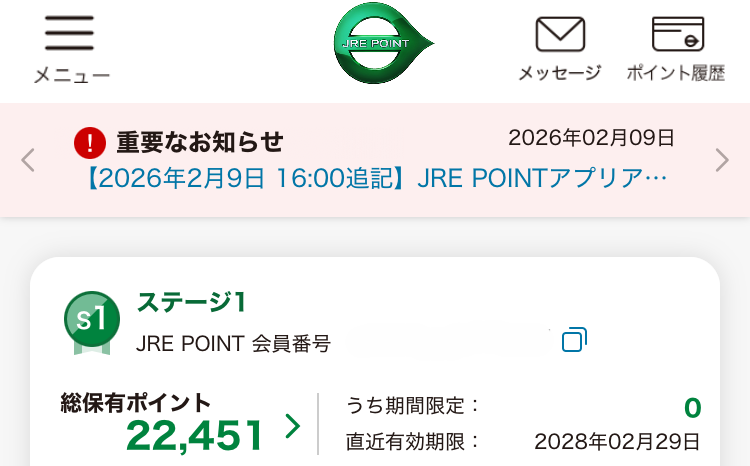Click the 総保有ポイント label

[x=136, y=402]
